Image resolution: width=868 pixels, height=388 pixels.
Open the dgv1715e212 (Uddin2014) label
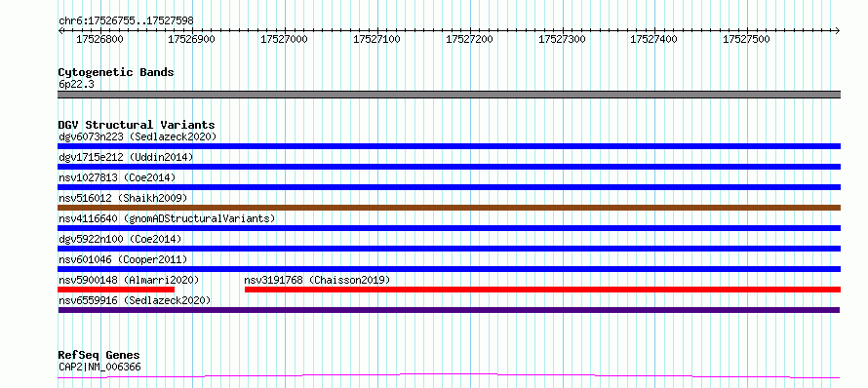126,157
